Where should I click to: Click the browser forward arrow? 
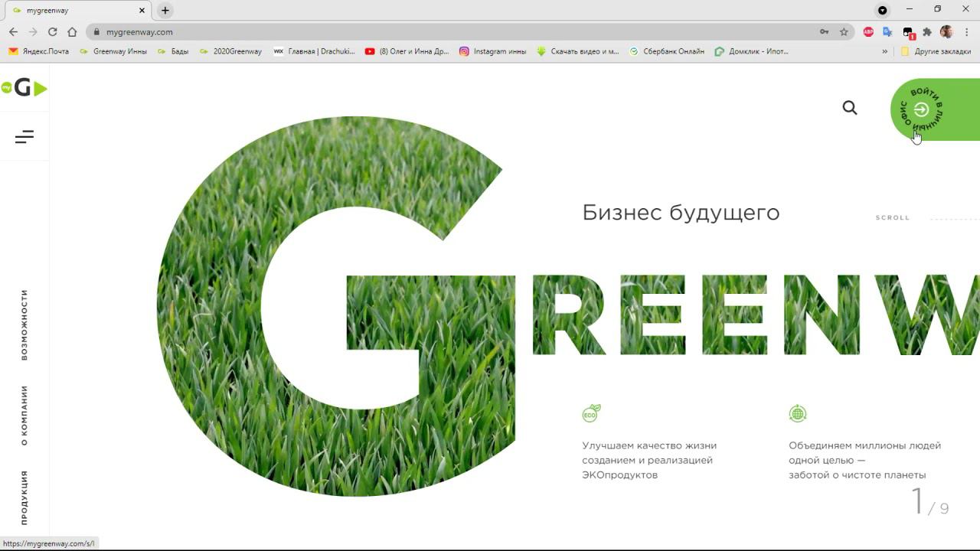[x=33, y=32]
